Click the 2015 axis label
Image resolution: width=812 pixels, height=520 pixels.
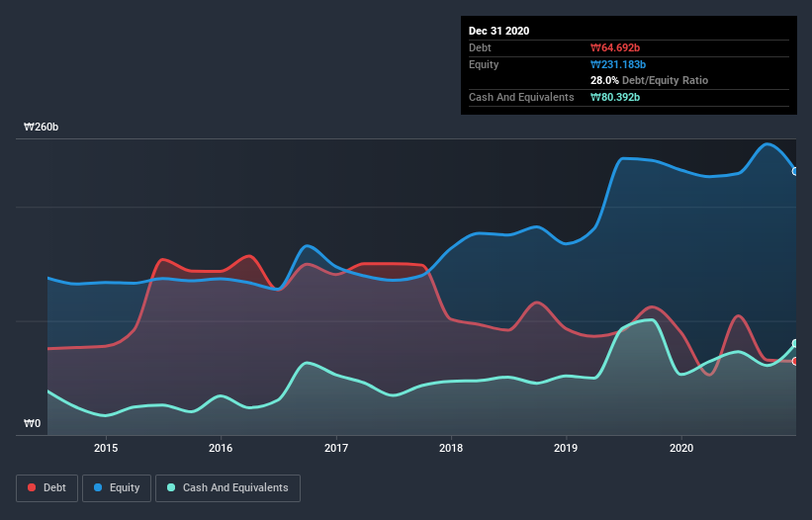coord(106,448)
